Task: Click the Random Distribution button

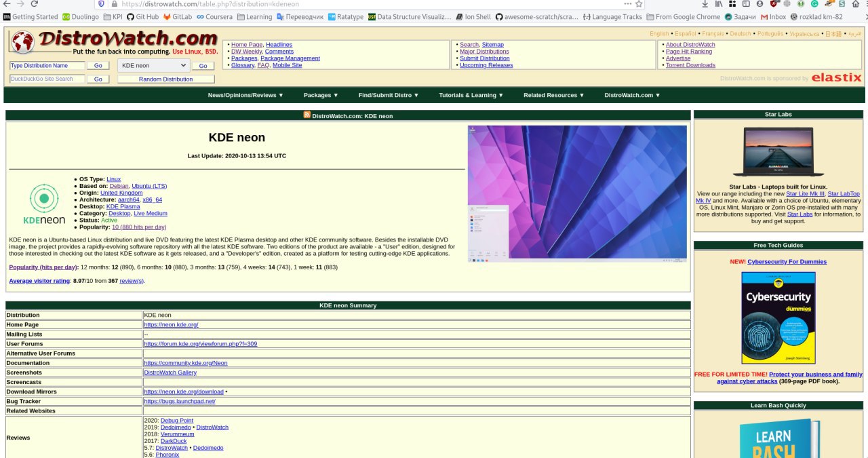Action: pos(166,79)
